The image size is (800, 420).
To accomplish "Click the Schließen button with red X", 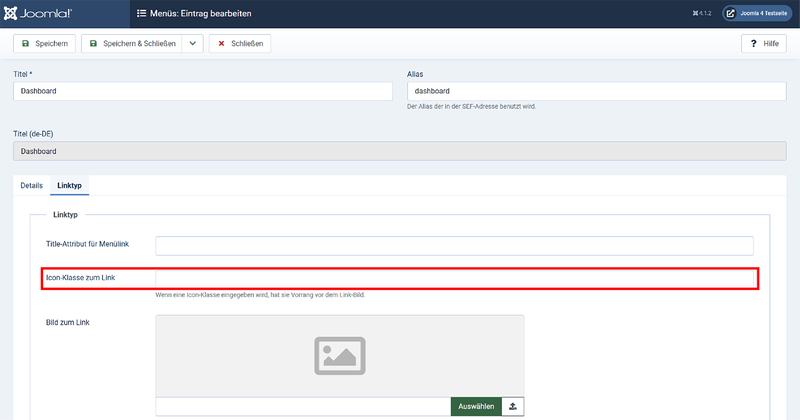I will [240, 44].
